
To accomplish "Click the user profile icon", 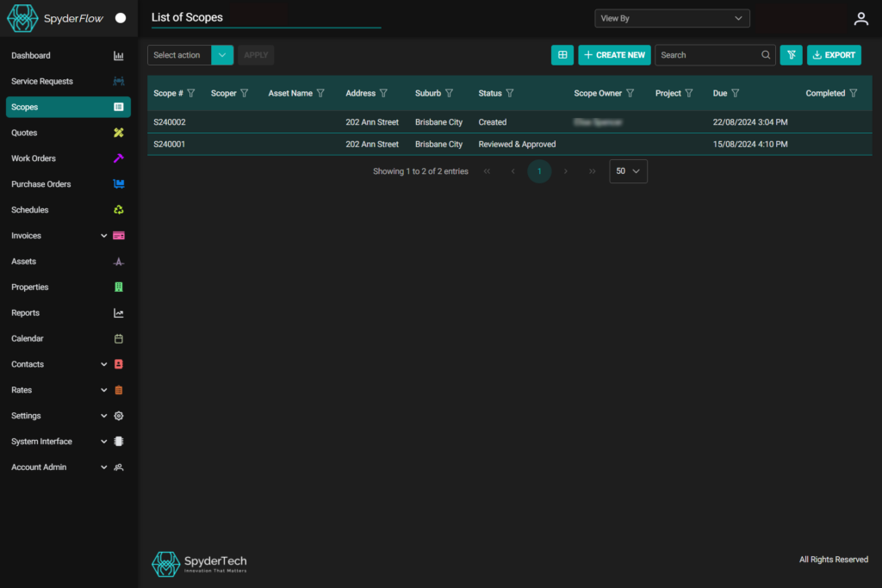I will (x=860, y=19).
